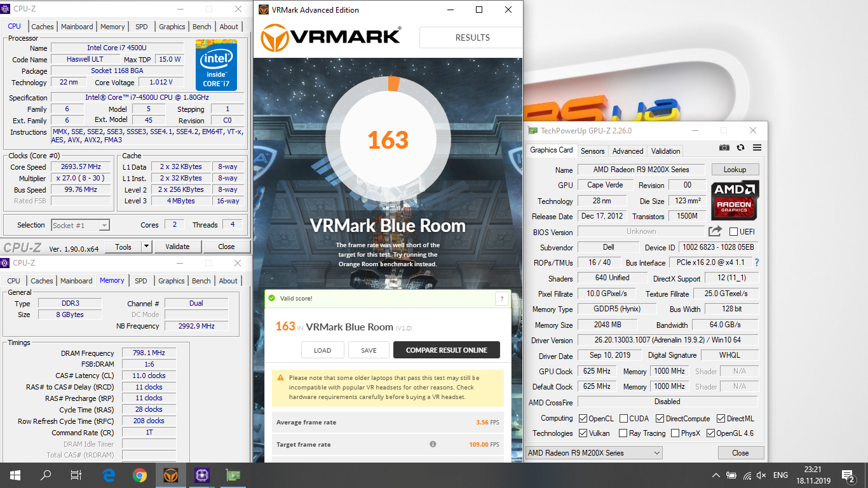Select GPU-Z taskbar icon
Viewport: 868px width, 488px height.
coord(233,475)
